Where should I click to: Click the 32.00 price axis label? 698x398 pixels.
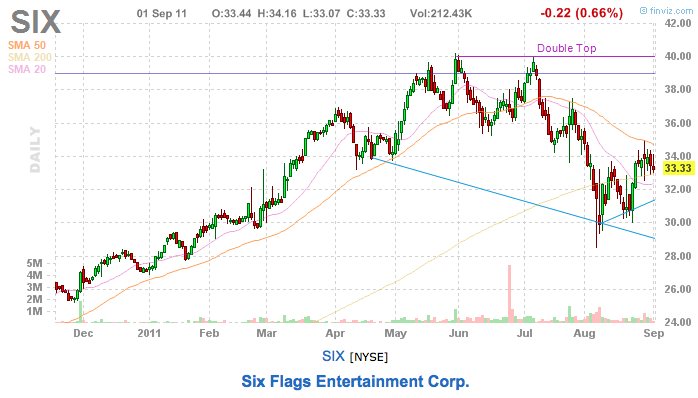point(678,189)
